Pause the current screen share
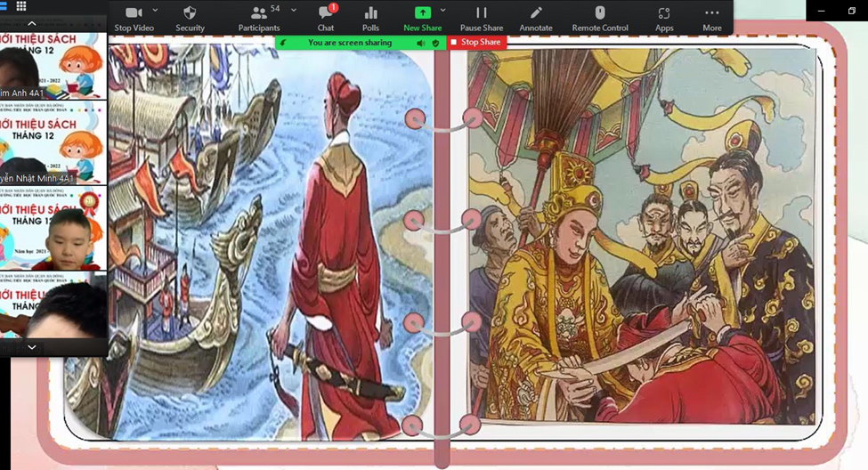The image size is (868, 470). (x=482, y=19)
